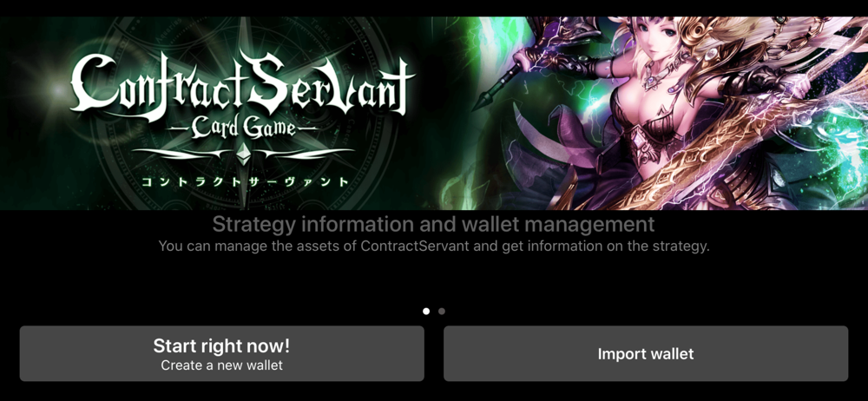Tap the Japanese katakana title text
The image size is (868, 401).
244,181
